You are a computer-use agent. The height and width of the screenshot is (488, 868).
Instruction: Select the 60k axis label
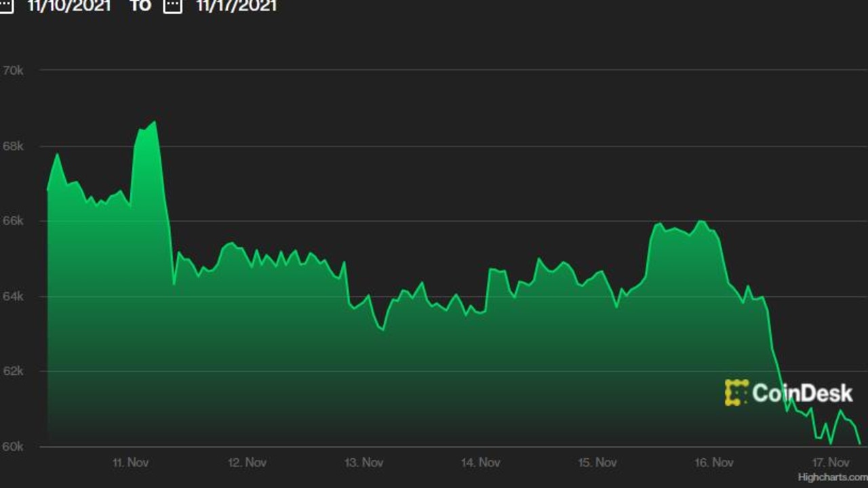14,447
